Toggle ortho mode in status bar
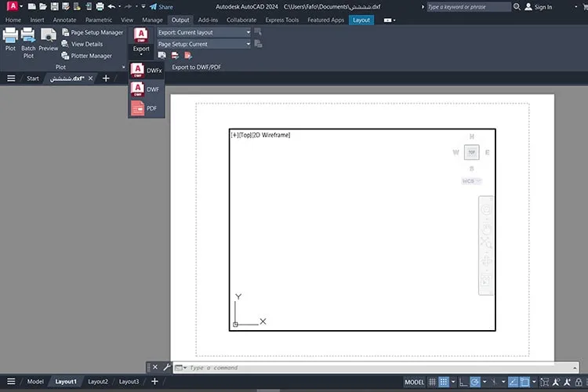This screenshot has height=392, width=588. pos(463,383)
